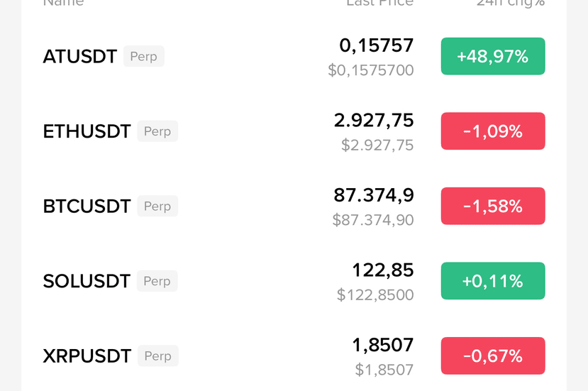Image resolution: width=588 pixels, height=391 pixels.
Task: Tap the Perp label beside BTCUSDT
Action: click(157, 206)
